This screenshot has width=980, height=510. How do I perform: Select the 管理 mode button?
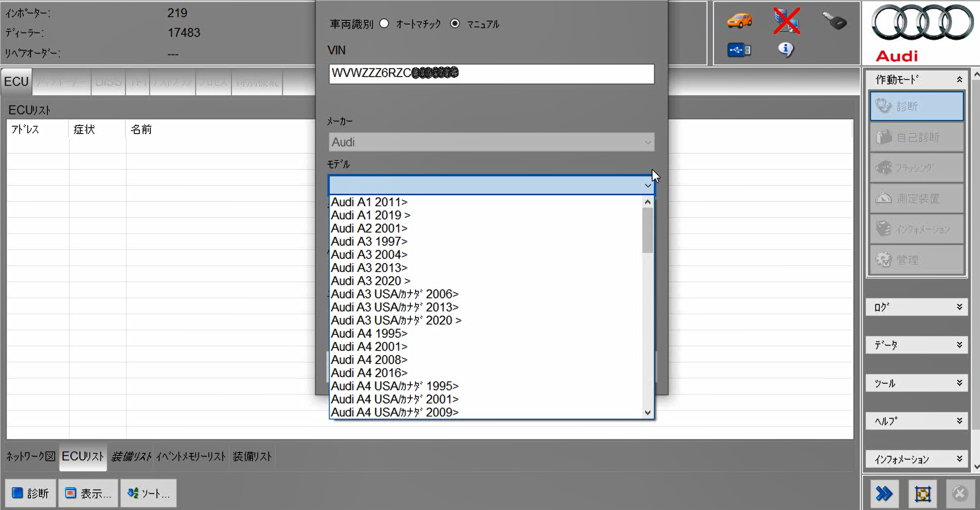[x=916, y=260]
